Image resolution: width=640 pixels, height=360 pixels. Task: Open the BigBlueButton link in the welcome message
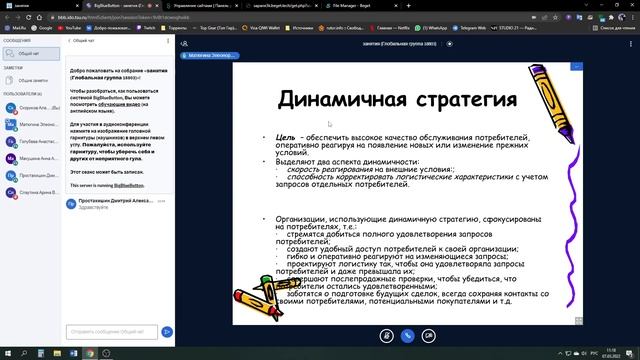point(129,185)
